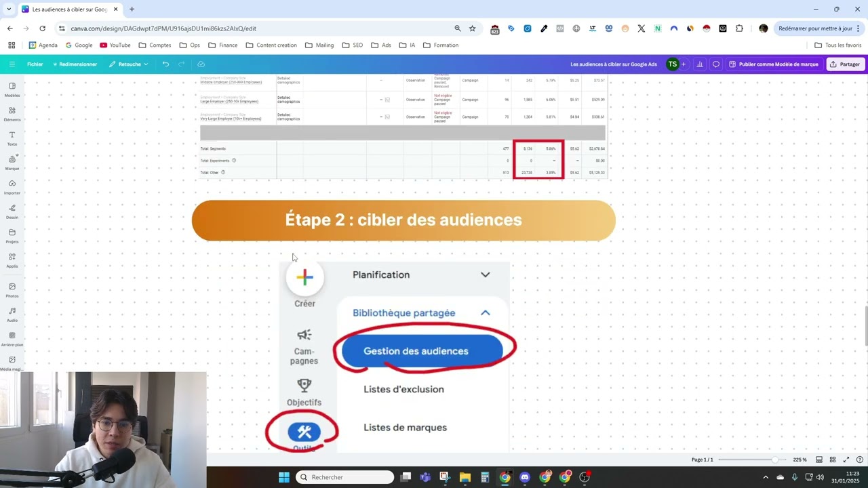Adjust the zoom slider handle

[775, 460]
